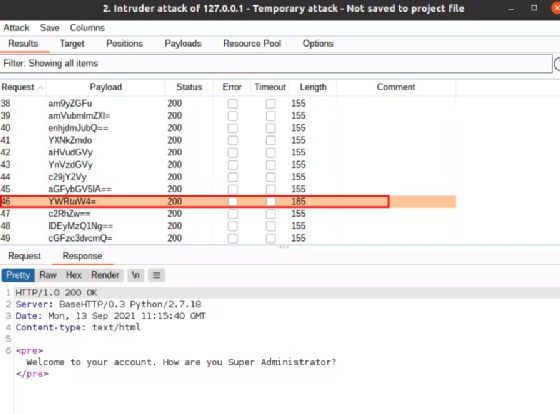The image size is (560, 414).
Task: Maximize the Intruder attack window
Action: [x=534, y=8]
